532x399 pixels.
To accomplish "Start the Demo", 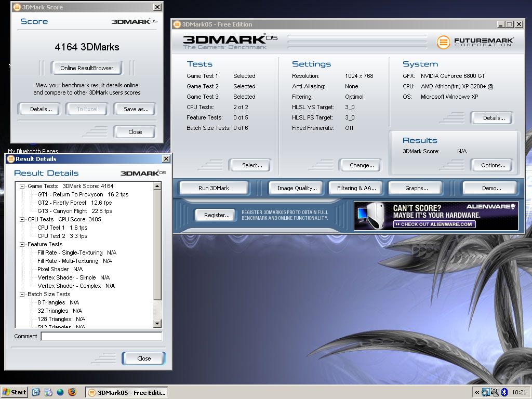I will pos(491,188).
